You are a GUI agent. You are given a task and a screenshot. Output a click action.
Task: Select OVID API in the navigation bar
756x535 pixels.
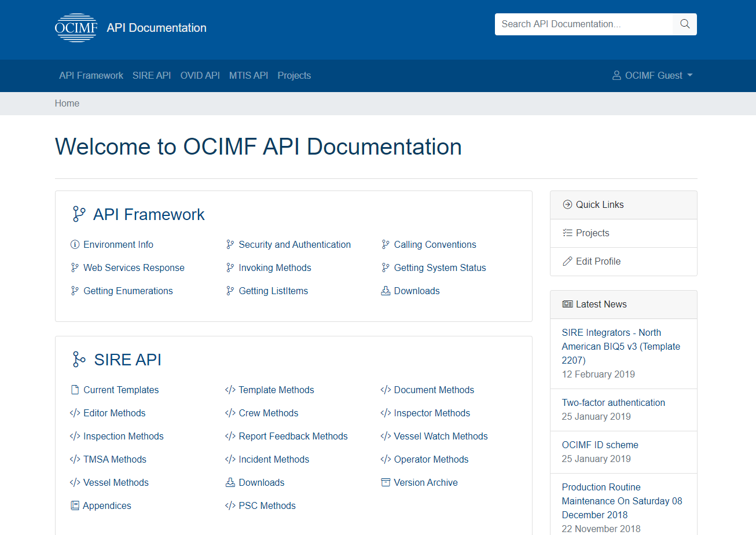(x=200, y=75)
